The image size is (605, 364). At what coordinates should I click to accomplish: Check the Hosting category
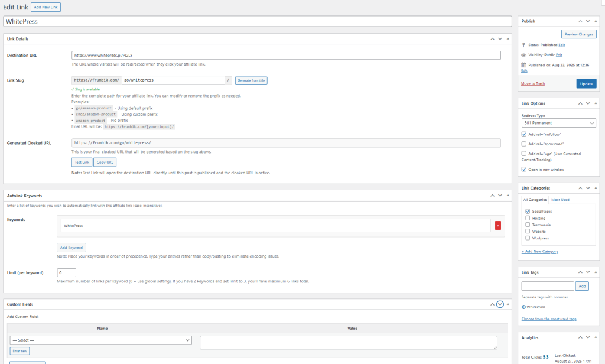coord(528,218)
